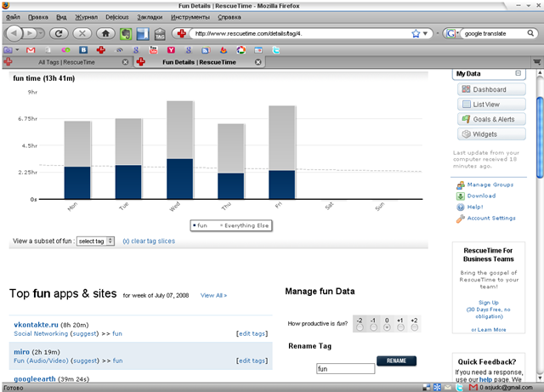Open the address bar history dropdown arrow
Image resolution: width=544 pixels, height=392 pixels.
coord(425,33)
